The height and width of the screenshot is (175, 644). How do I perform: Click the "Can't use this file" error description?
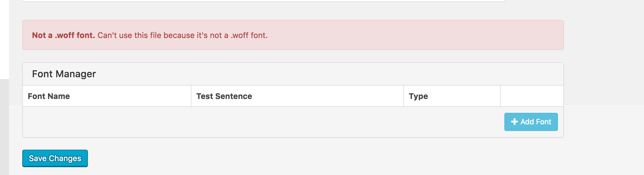pos(182,35)
